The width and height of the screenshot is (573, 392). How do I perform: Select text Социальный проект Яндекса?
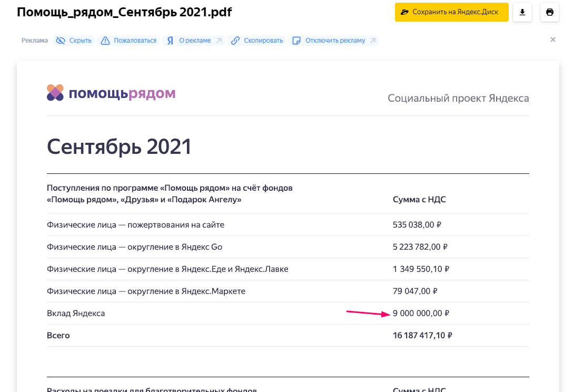pos(458,99)
